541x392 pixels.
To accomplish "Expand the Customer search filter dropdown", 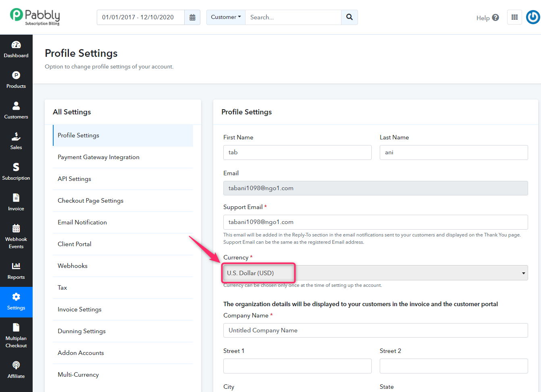I will click(226, 17).
